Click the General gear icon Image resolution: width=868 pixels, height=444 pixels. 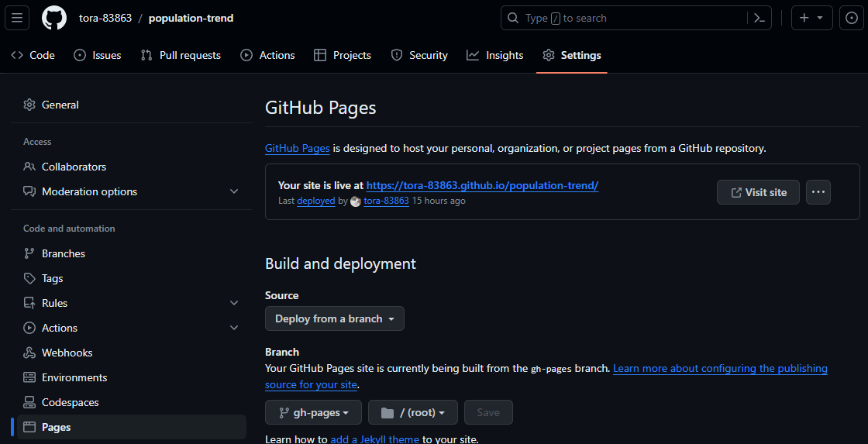pos(29,105)
